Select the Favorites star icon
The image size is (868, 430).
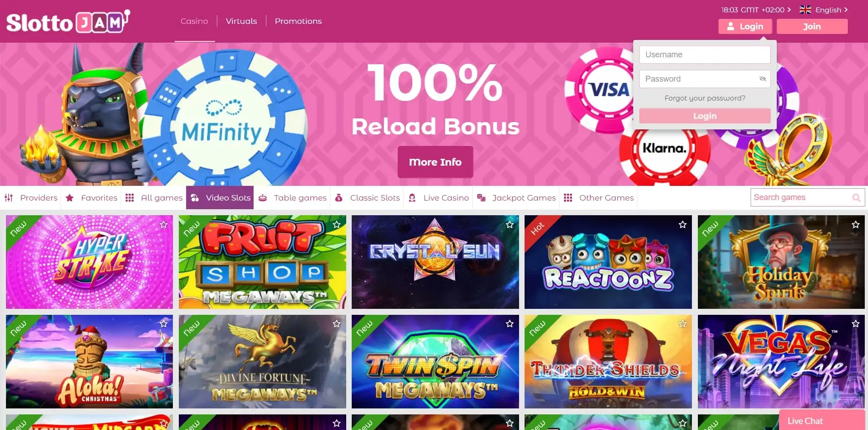point(70,198)
